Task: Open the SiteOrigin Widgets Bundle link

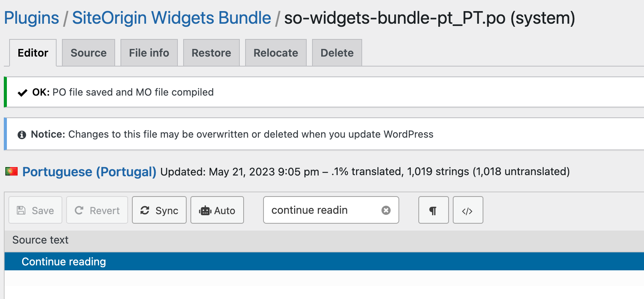Action: (171, 18)
